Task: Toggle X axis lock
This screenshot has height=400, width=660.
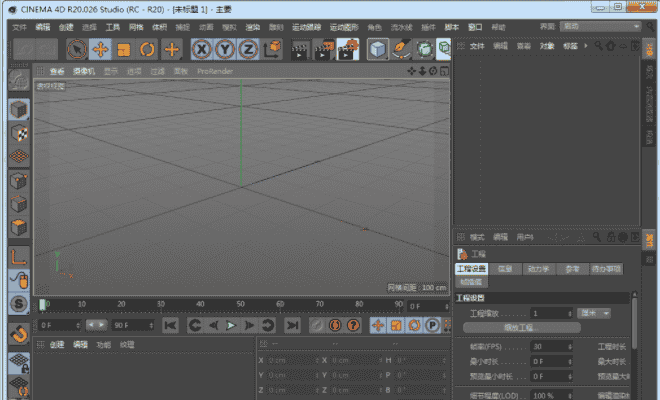Action: coord(202,49)
